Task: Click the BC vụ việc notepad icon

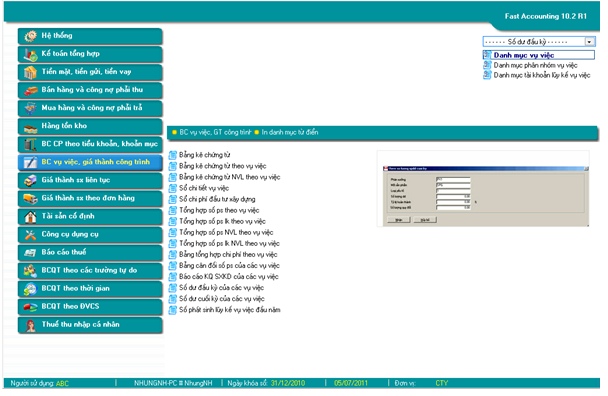Action: pos(30,163)
